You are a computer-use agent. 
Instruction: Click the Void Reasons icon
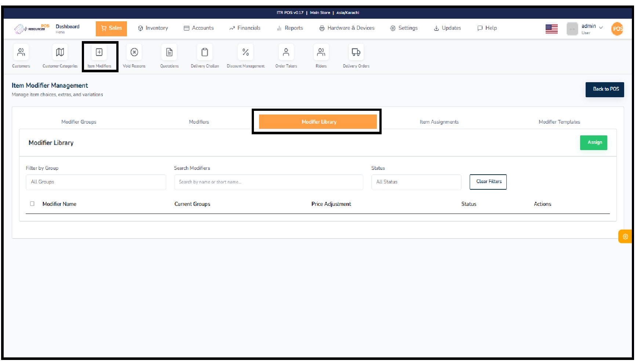[x=134, y=52]
